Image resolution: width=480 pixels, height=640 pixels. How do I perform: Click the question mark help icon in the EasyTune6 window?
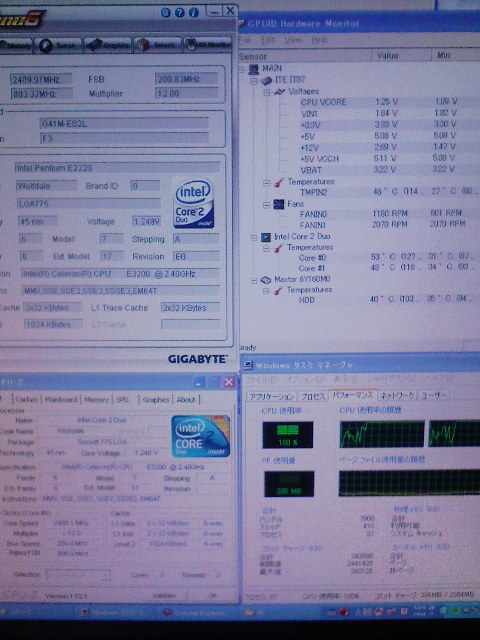pos(179,13)
